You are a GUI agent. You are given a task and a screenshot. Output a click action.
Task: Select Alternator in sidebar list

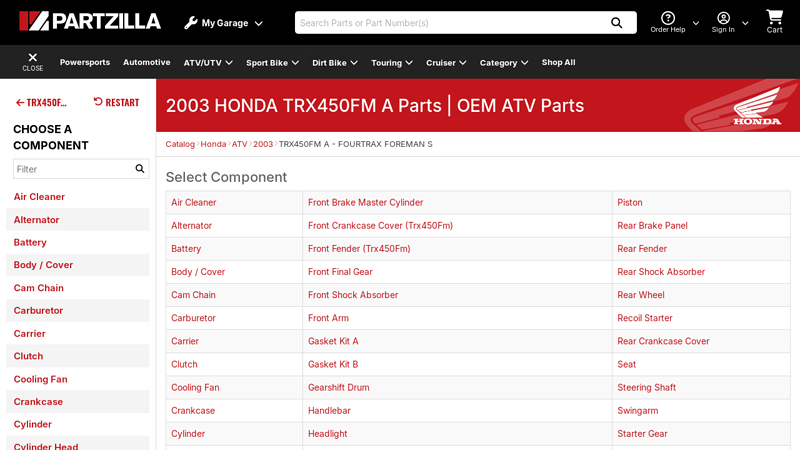(x=36, y=220)
